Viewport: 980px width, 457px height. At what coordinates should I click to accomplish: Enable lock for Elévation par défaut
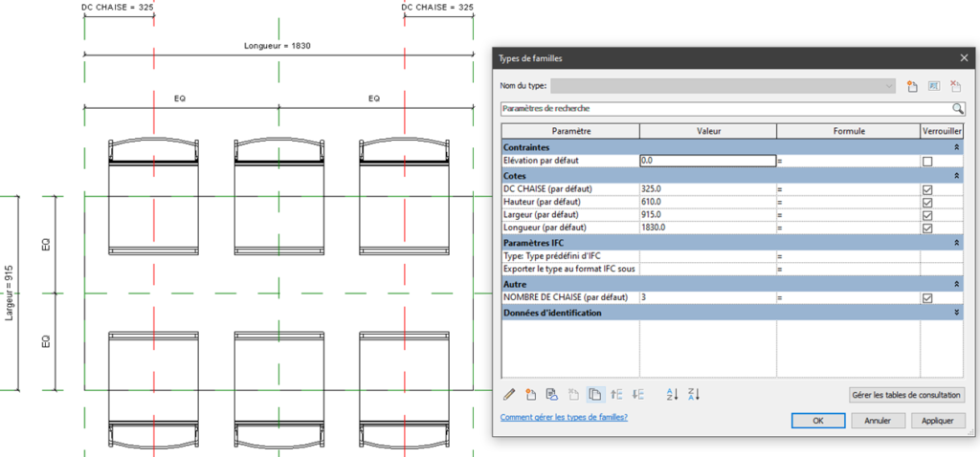point(926,162)
